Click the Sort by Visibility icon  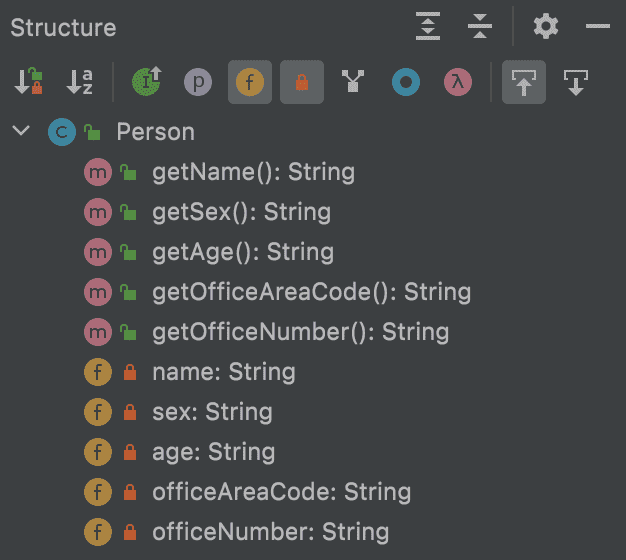tap(28, 83)
